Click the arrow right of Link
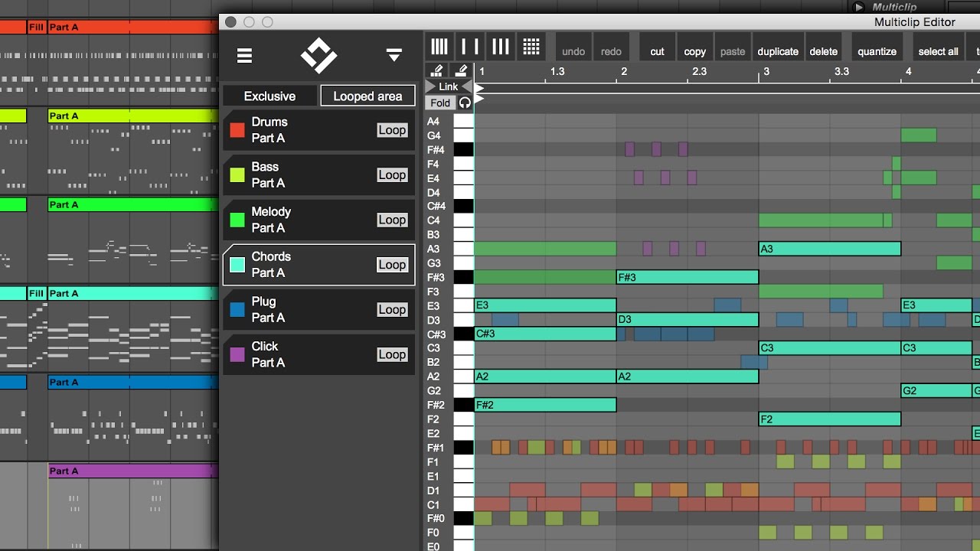The image size is (980, 551). click(x=467, y=86)
